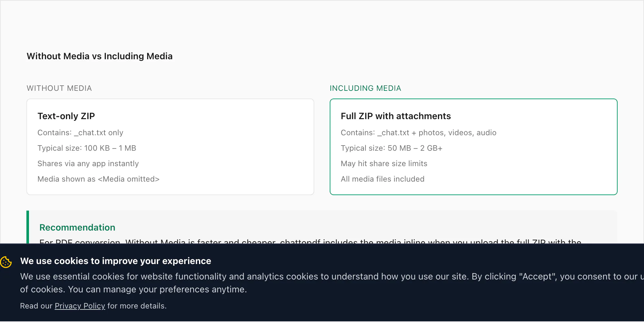Click 'Contains: _chat.txt + photos, videos, audio' line
The height and width of the screenshot is (322, 644).
point(419,133)
